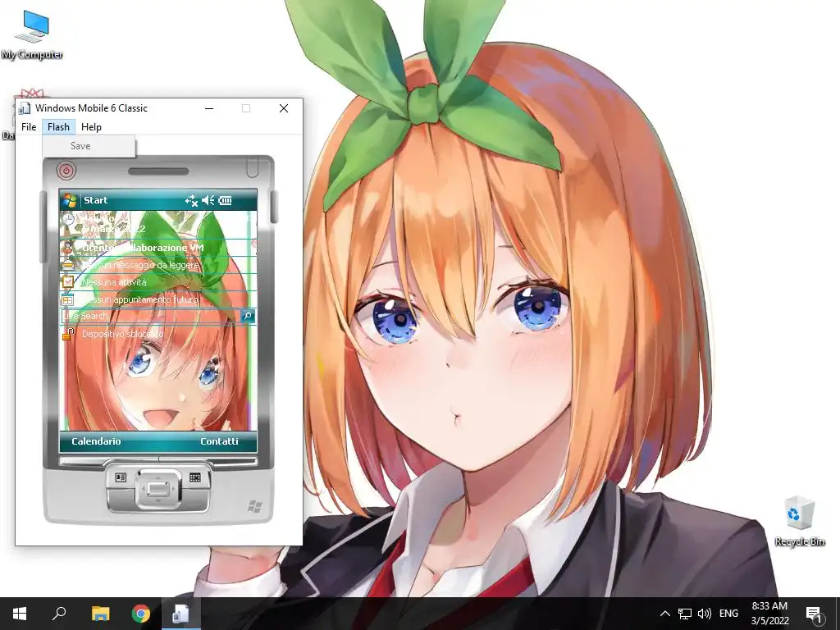Click the ENG language indicator
This screenshot has width=840, height=630.
[x=728, y=614]
